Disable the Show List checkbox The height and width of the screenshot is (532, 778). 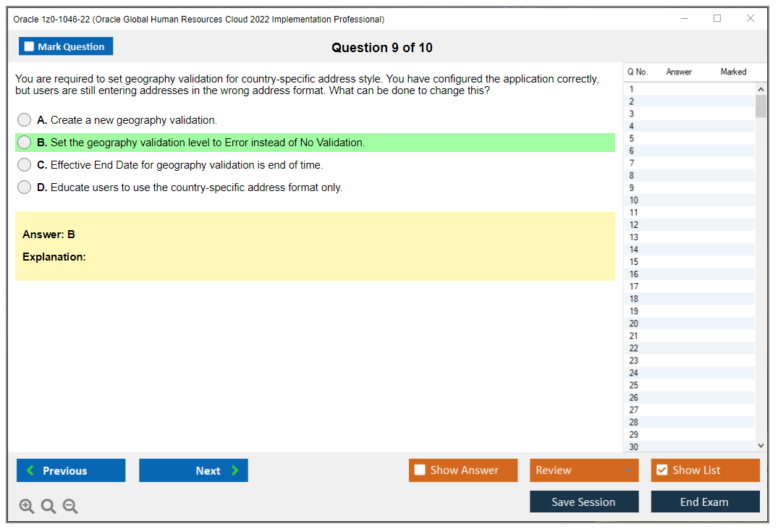(661, 470)
